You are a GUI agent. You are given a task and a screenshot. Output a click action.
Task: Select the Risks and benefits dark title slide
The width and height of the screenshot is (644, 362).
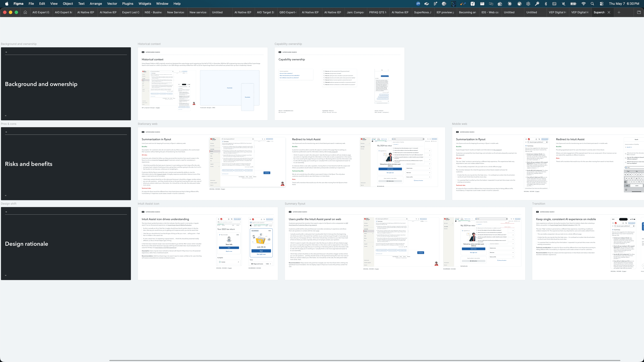click(66, 164)
